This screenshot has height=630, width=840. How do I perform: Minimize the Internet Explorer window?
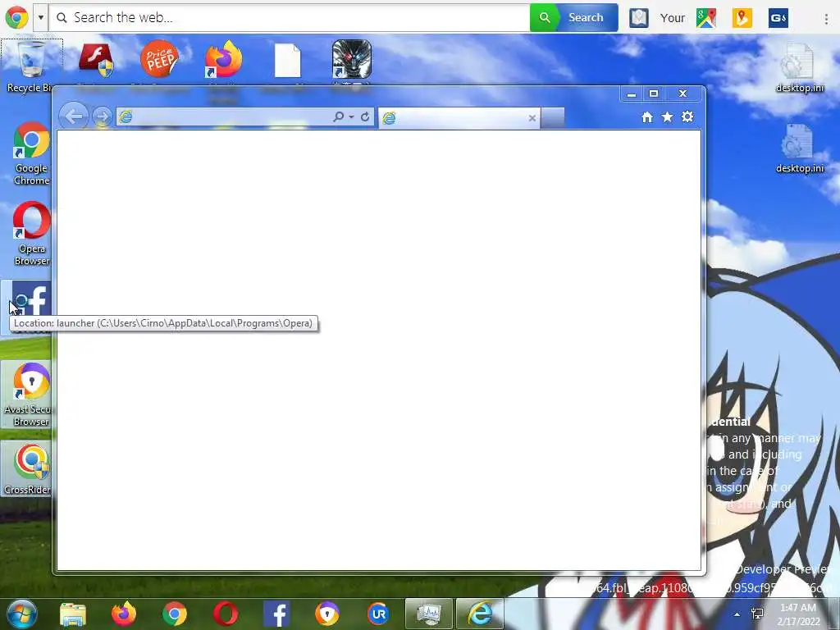(632, 94)
